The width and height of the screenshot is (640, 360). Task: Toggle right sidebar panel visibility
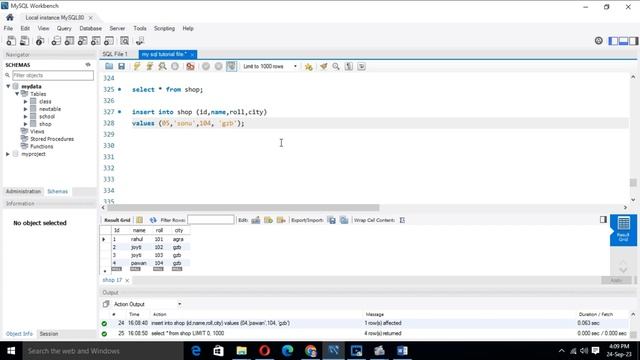click(633, 41)
